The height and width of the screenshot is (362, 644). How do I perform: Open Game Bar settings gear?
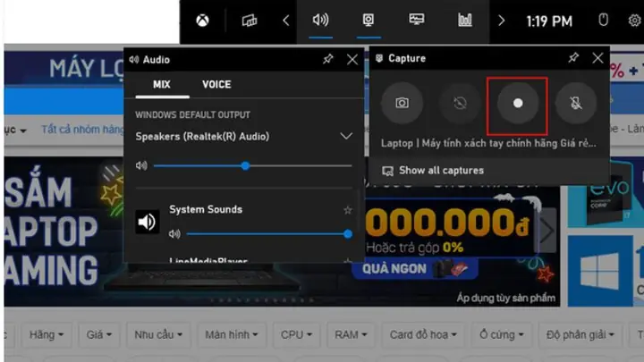[635, 20]
